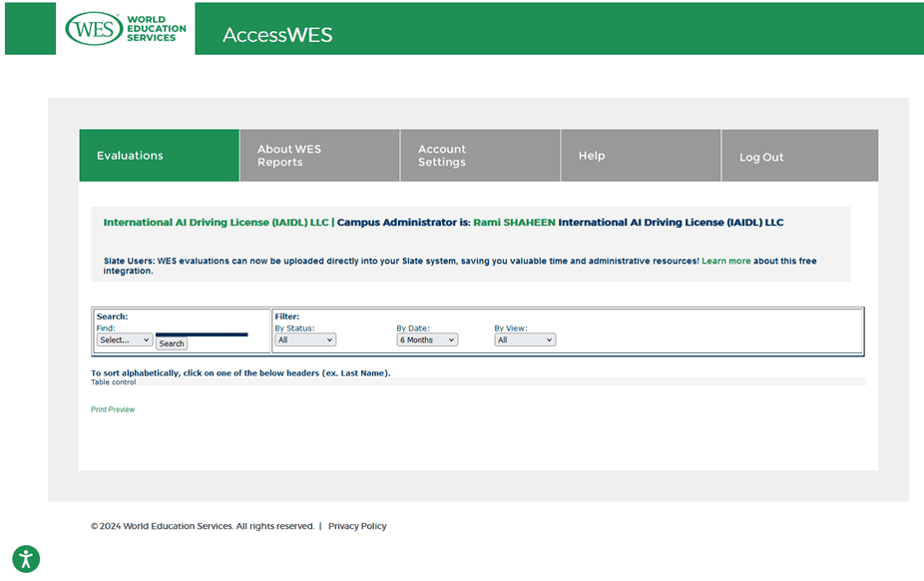
Task: Select the Log Out tab
Action: tap(799, 156)
